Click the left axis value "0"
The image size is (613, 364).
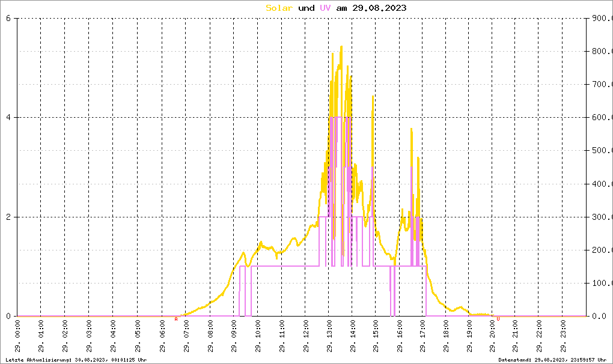(x=8, y=317)
